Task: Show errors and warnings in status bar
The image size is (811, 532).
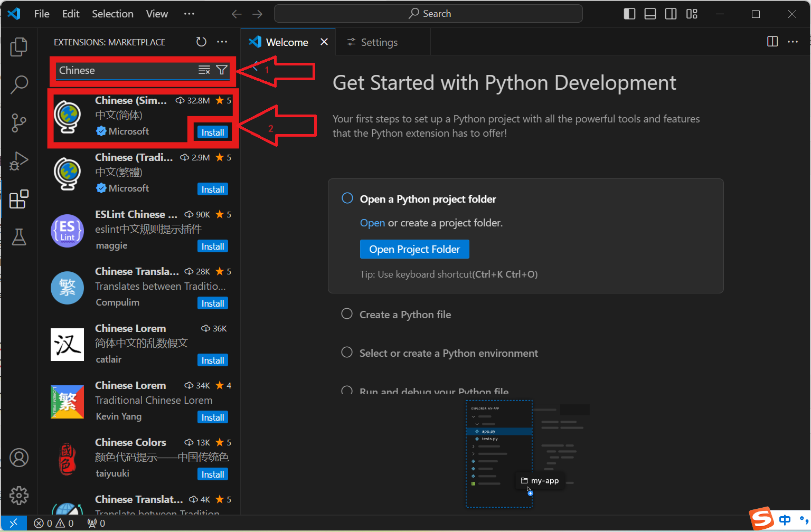Action: [x=53, y=523]
